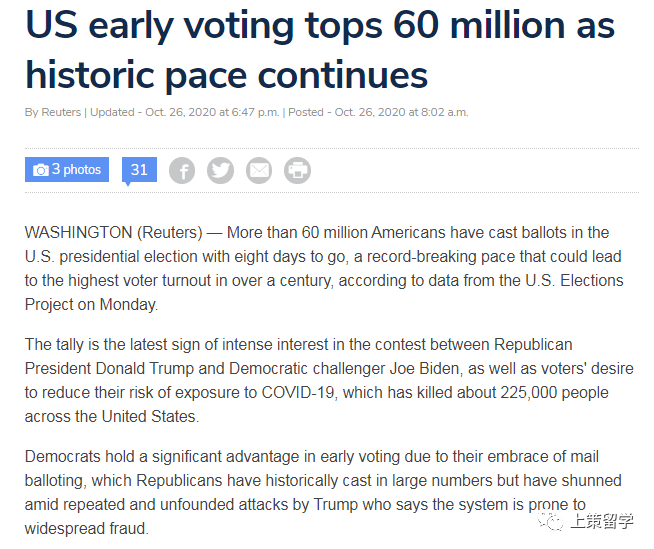
Task: Click the paragraph starting 'Democrats hold a significant'
Action: pyautogui.click(x=323, y=492)
